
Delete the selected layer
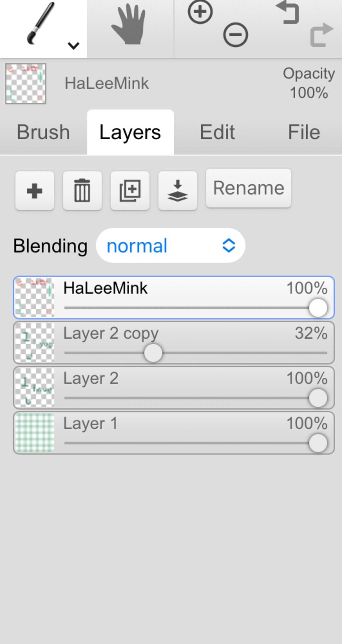coord(82,191)
